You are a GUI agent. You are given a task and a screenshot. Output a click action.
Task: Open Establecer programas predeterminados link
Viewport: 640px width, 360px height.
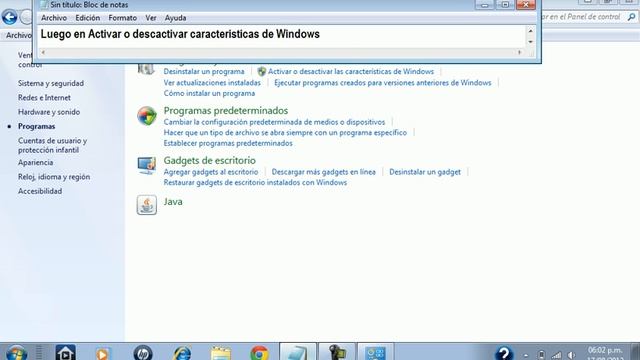(x=228, y=143)
